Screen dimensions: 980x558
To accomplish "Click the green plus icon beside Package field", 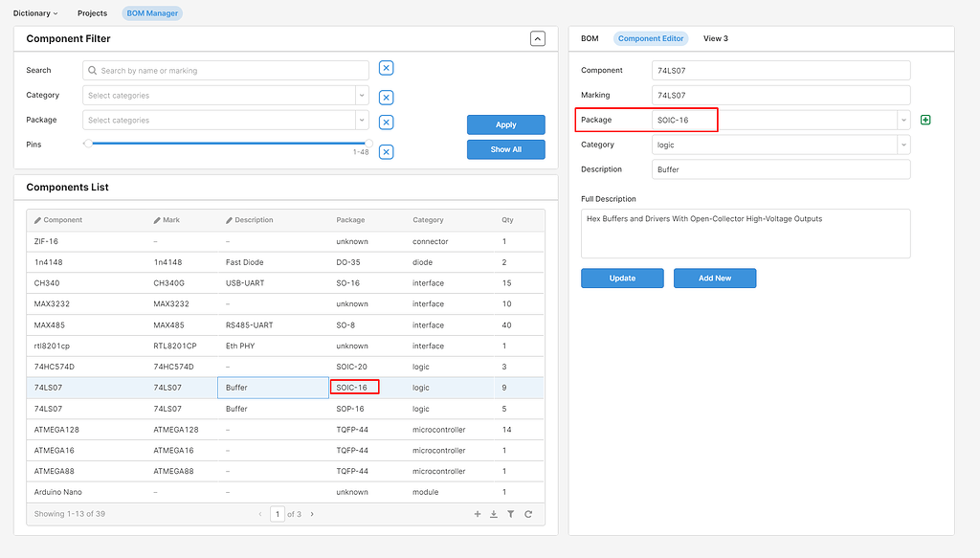I will pos(924,120).
